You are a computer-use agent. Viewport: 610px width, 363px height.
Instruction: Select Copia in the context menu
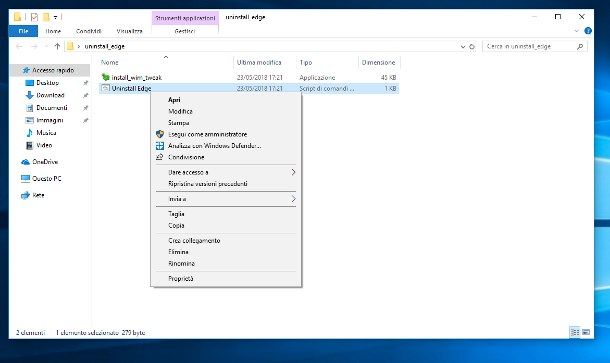coord(176,225)
